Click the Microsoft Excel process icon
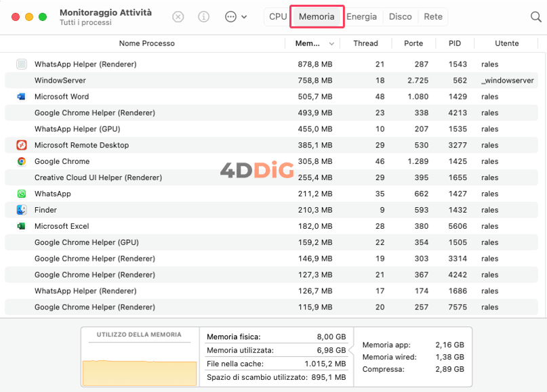This screenshot has width=547, height=392. [21, 227]
